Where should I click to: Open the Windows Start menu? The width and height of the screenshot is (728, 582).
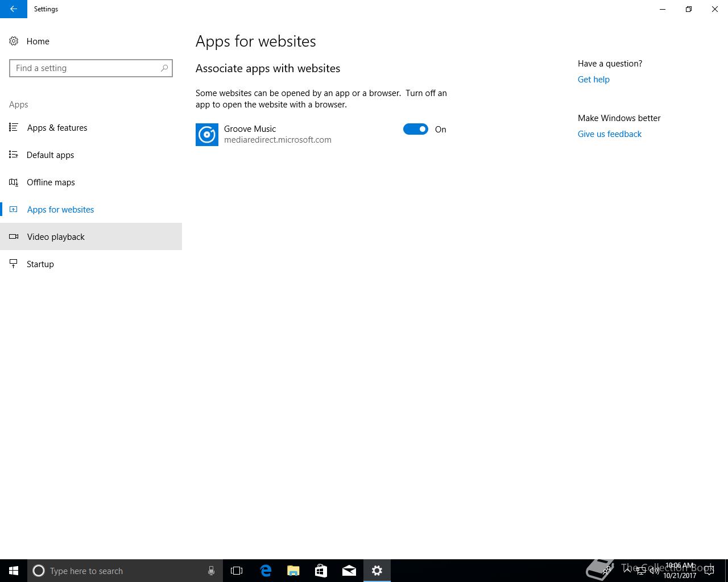pos(14,571)
